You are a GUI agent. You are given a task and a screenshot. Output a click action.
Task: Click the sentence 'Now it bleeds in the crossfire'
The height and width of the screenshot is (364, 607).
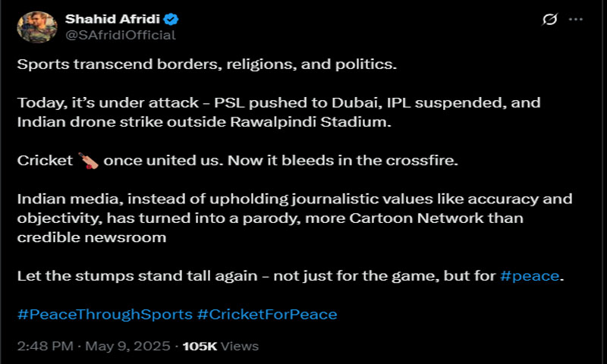[343, 160]
